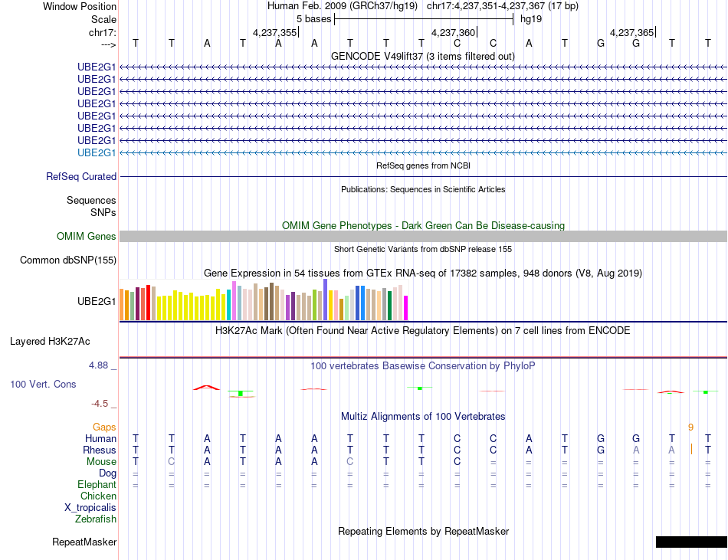Click the Window Position label
This screenshot has height=560, width=728.
tap(80, 6)
